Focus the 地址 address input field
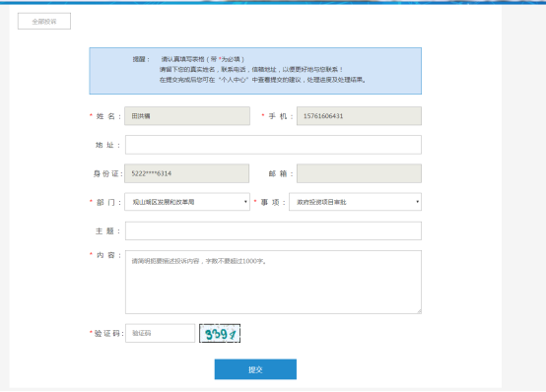Viewport: 546px width, 392px height. coord(273,145)
